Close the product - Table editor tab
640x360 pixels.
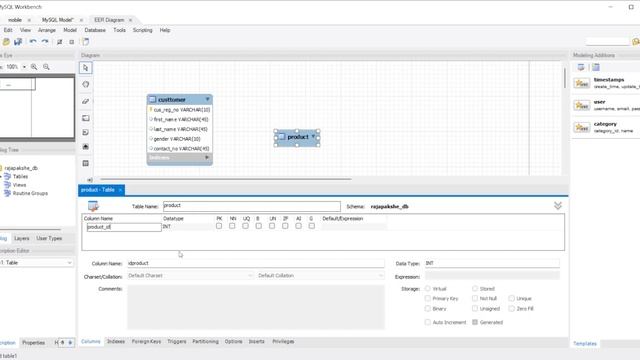[120, 190]
